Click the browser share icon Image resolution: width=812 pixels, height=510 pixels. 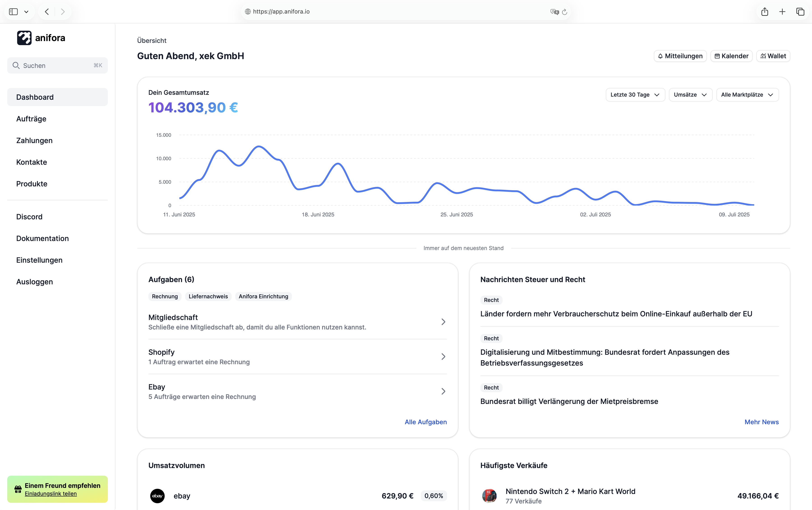[764, 12]
